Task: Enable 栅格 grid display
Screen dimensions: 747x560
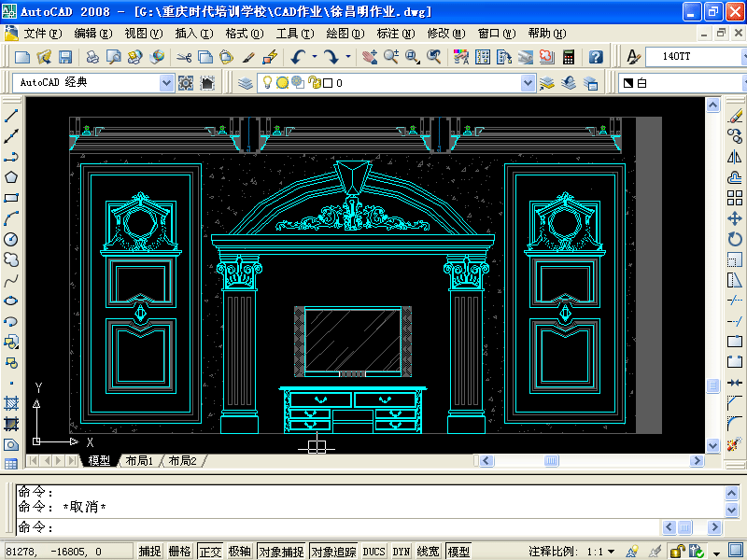Action: coord(179,552)
